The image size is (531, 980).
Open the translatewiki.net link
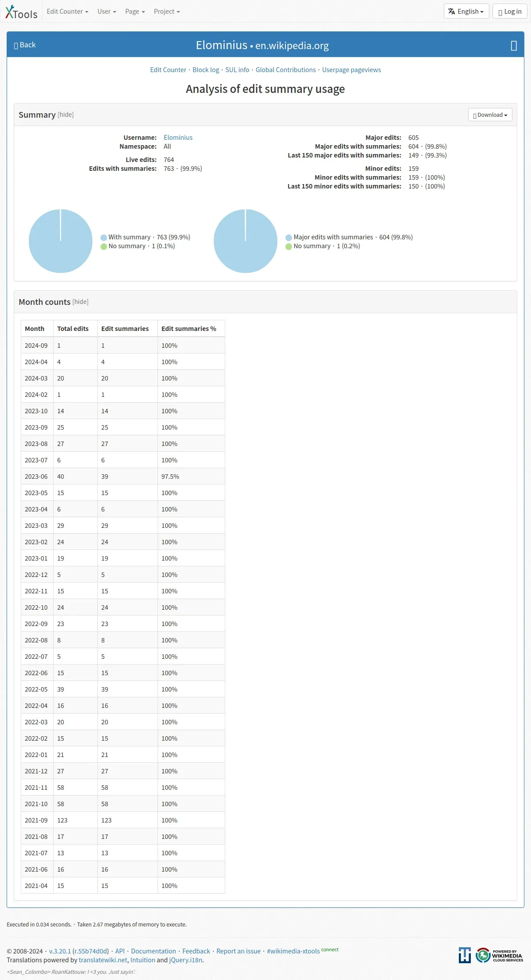pos(103,960)
